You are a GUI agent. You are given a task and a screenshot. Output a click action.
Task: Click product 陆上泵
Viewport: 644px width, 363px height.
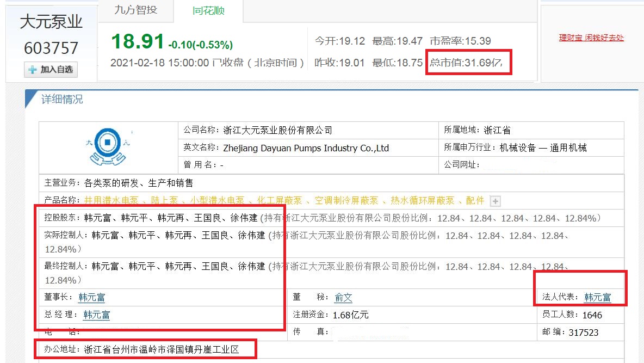165,200
